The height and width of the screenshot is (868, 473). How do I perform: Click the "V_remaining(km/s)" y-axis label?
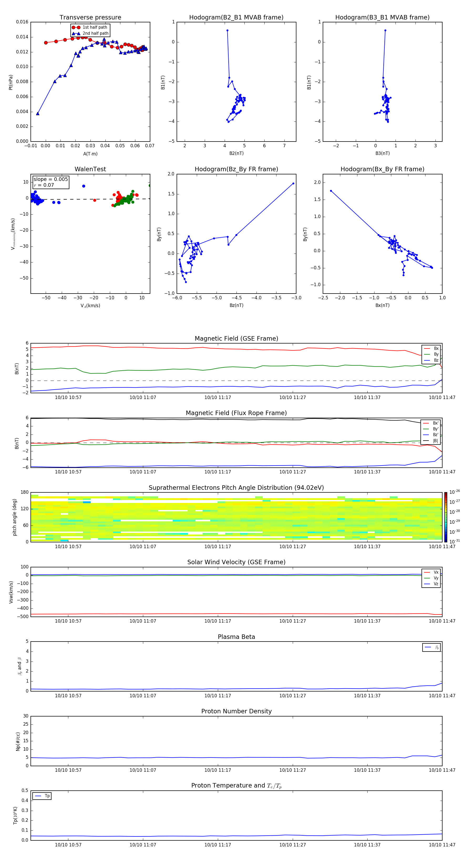point(13,234)
